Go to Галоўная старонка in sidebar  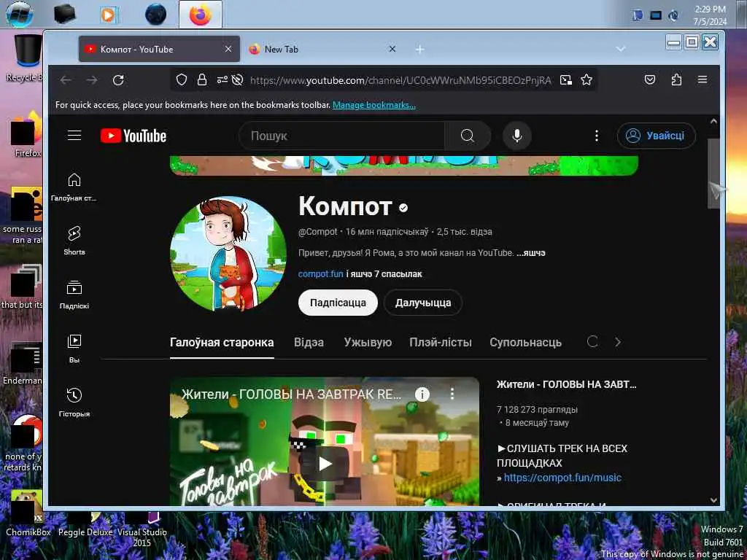pos(74,187)
